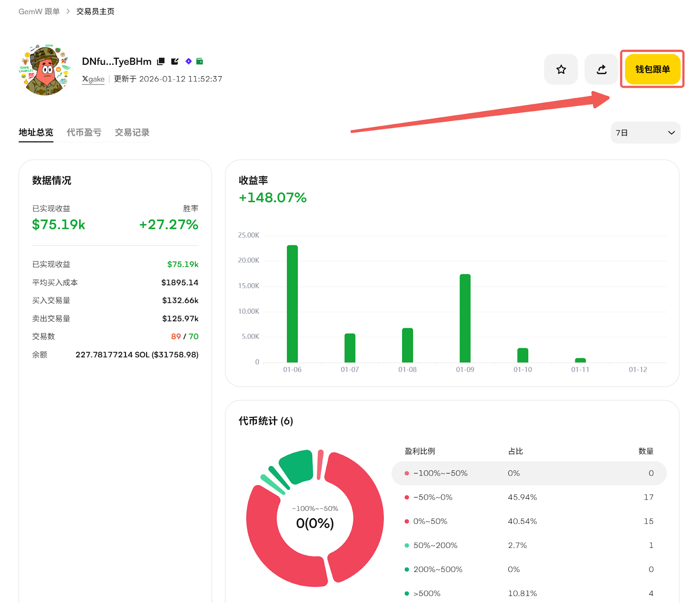
Task: Switch to the 代币盈亏 tab
Action: point(84,133)
